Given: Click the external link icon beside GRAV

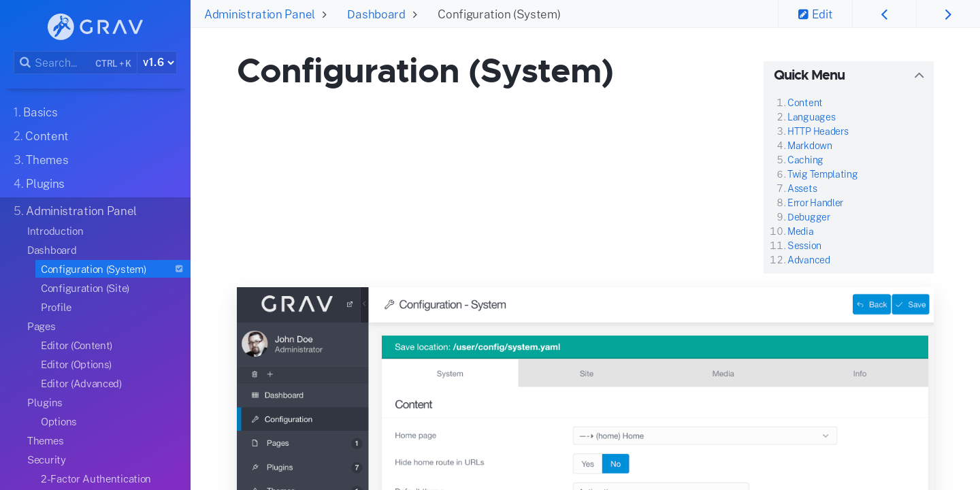Looking at the screenshot, I should tap(350, 304).
